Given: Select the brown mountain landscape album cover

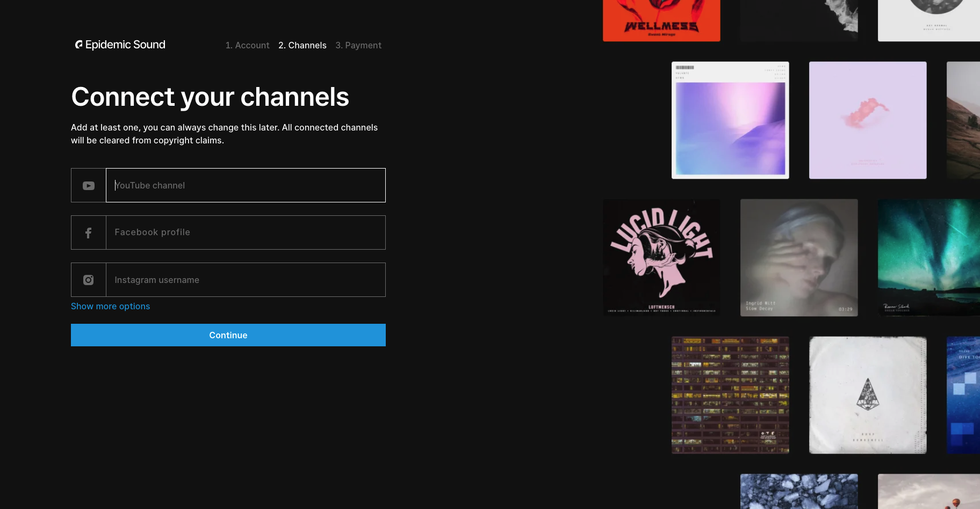Looking at the screenshot, I should click(x=963, y=120).
